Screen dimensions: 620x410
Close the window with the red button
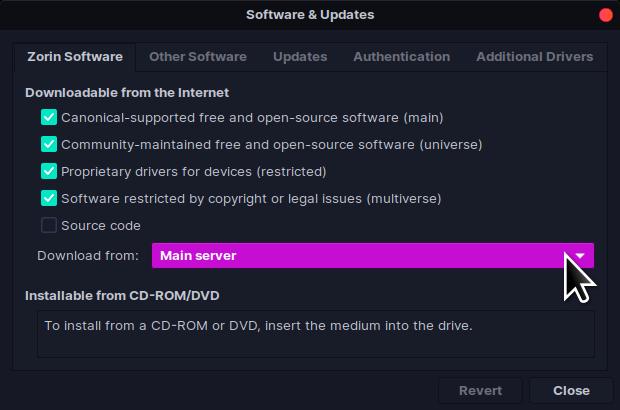click(x=605, y=15)
